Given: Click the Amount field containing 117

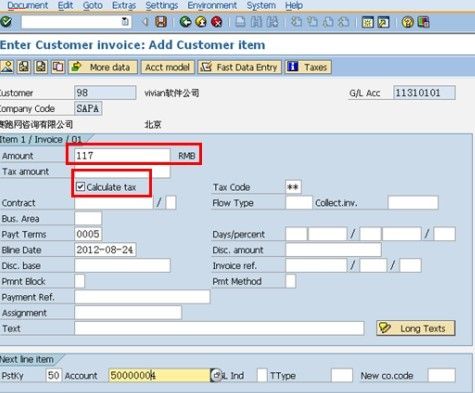Looking at the screenshot, I should [122, 155].
